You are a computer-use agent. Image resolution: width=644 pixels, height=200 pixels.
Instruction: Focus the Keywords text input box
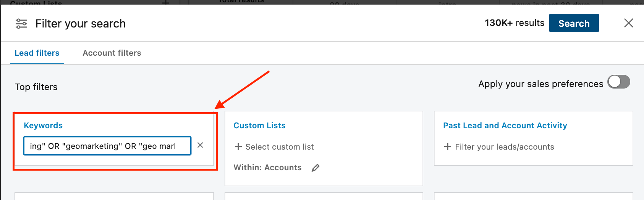pyautogui.click(x=107, y=146)
